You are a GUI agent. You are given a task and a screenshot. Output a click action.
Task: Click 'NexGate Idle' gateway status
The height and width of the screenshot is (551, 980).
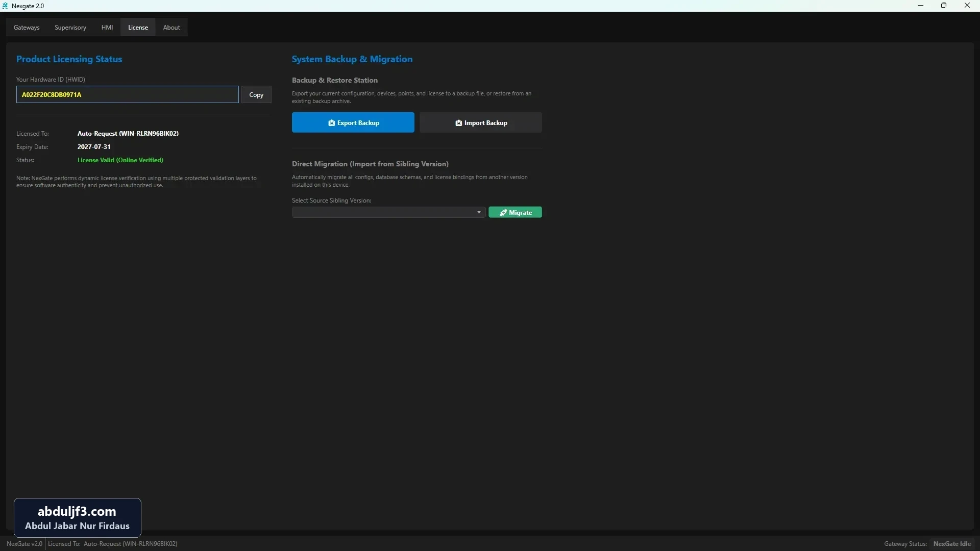click(952, 544)
